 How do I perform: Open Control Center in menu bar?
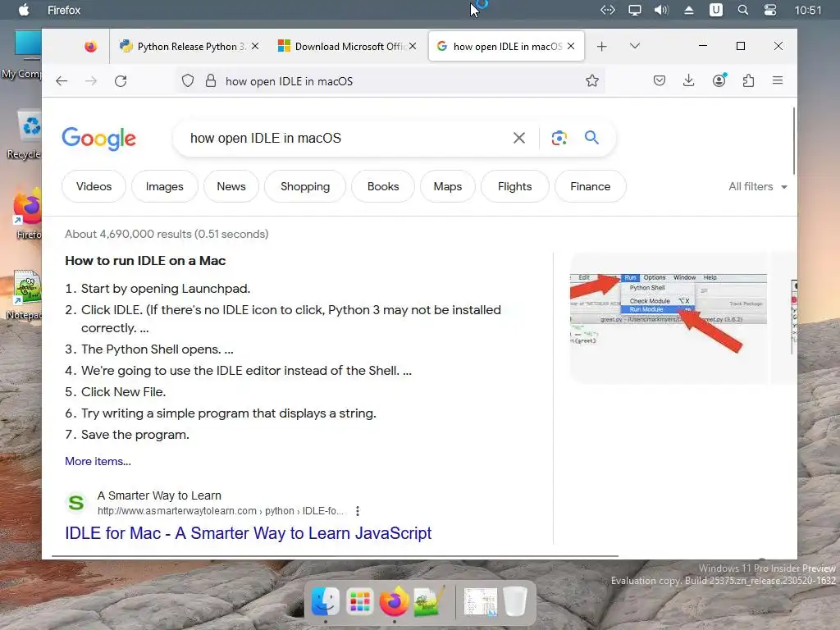point(770,10)
